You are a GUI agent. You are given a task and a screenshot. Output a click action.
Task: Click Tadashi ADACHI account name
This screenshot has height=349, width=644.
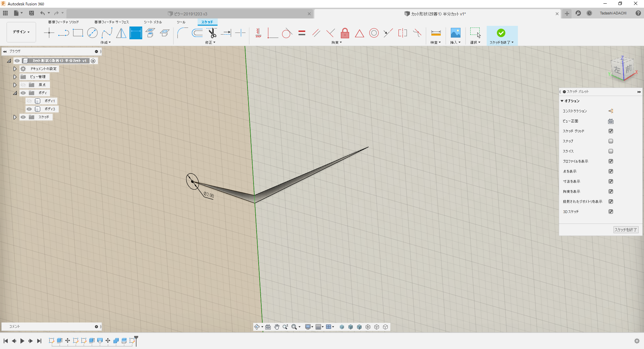click(613, 13)
